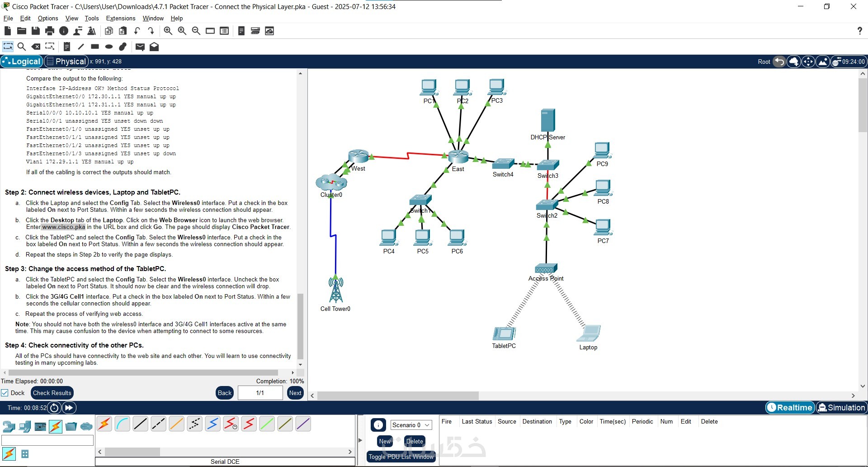Redo the last undone action
868x467 pixels.
[151, 31]
